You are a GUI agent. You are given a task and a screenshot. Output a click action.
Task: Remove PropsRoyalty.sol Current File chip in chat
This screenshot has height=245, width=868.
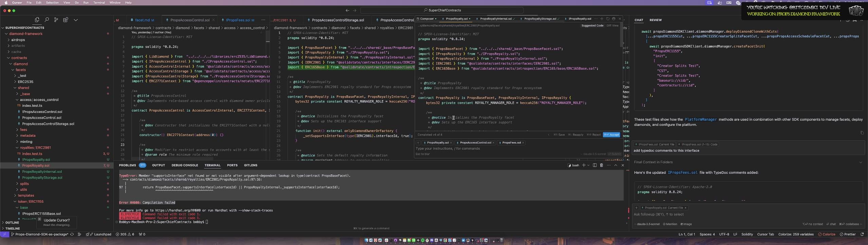pos(685,208)
